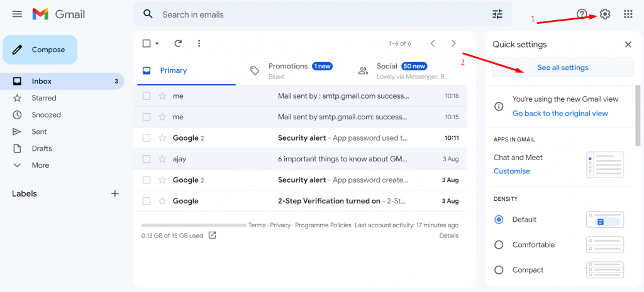Open the Google apps grid
This screenshot has width=644, height=292.
coord(628,14)
